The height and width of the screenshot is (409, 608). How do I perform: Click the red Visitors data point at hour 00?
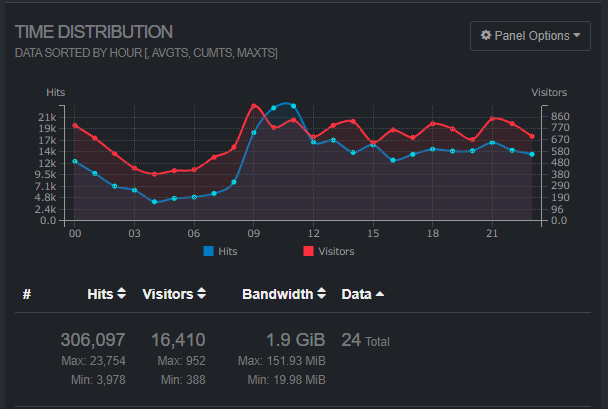pos(75,125)
